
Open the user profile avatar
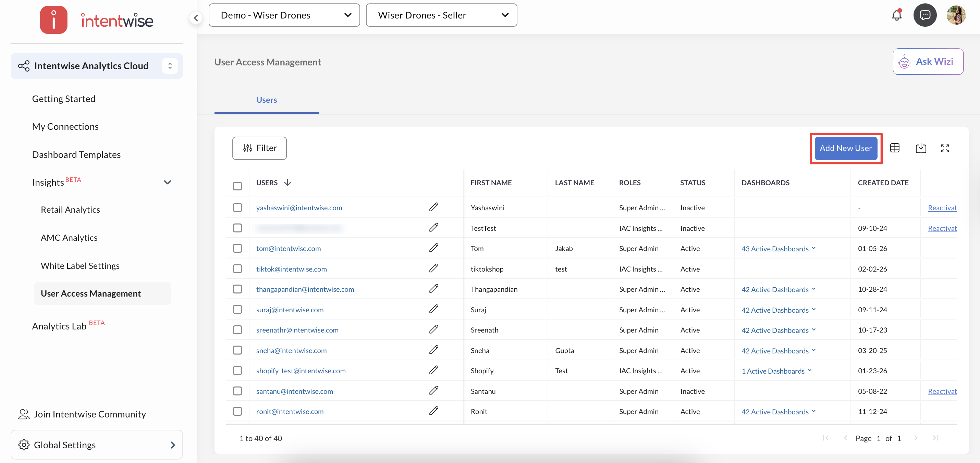point(956,15)
